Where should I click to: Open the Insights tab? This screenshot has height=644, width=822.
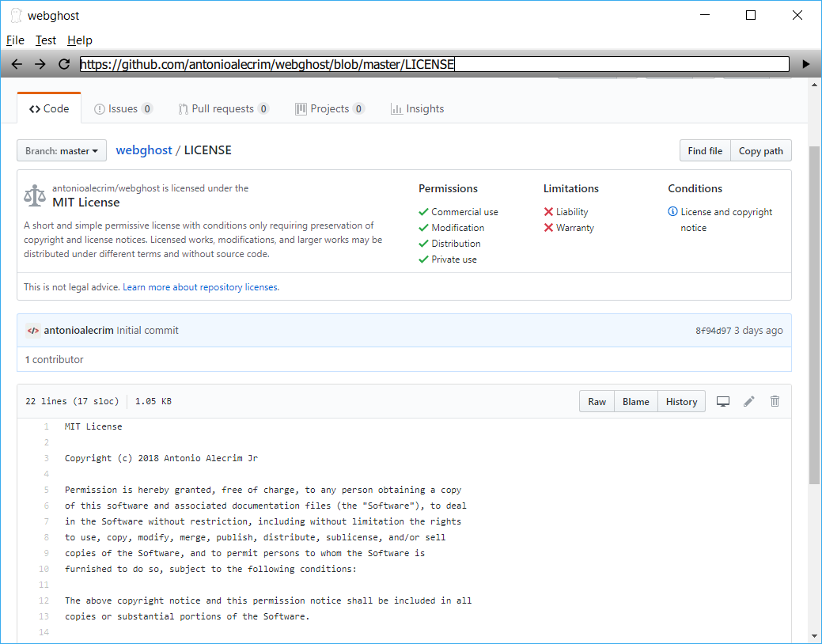417,109
